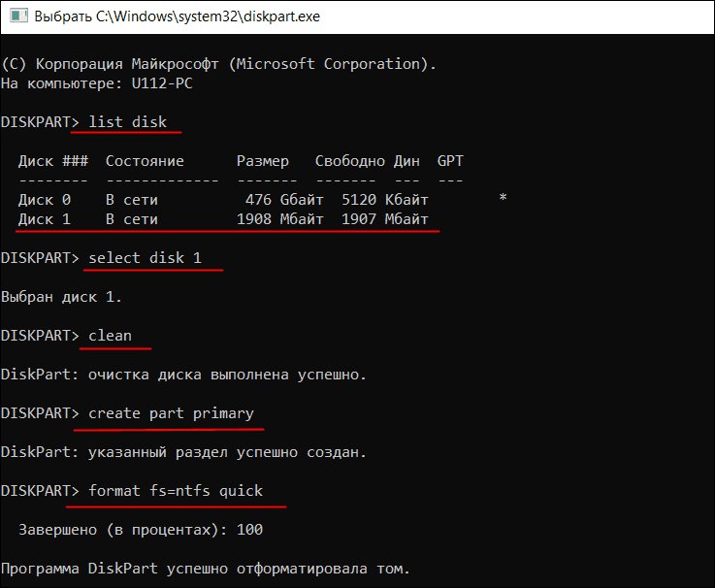Click the GPT column header
Screen dimensions: 715x588
[450, 160]
